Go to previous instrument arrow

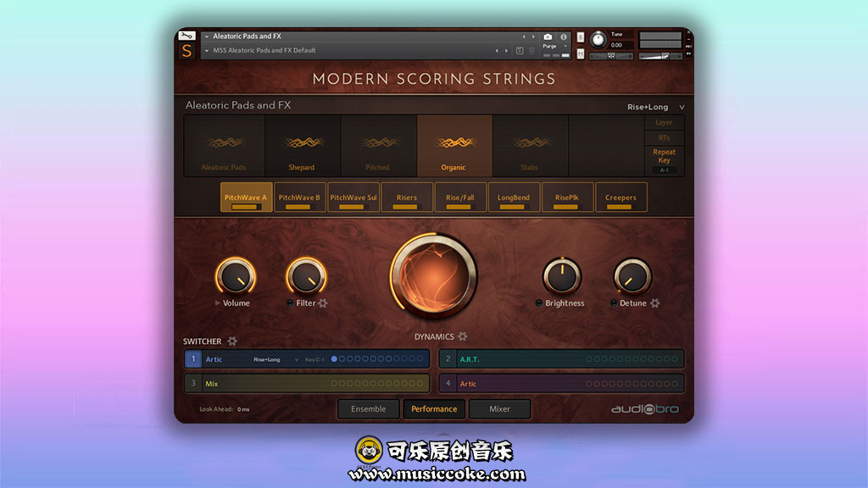(524, 36)
